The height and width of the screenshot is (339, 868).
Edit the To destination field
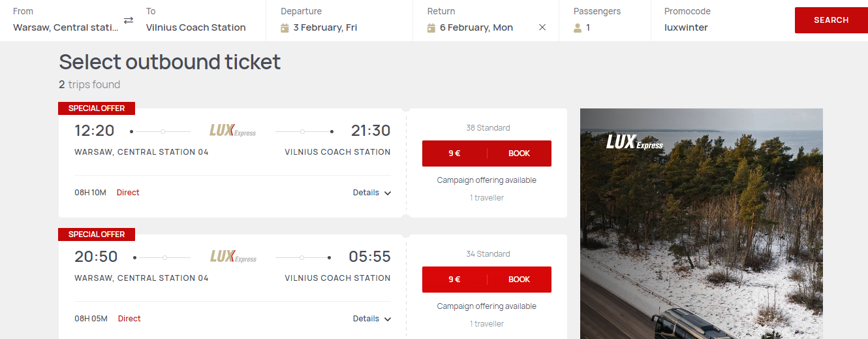tap(196, 27)
